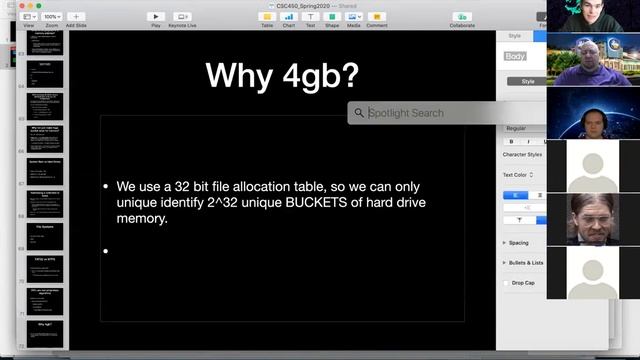Select slide 68 thumbnail

(45, 204)
